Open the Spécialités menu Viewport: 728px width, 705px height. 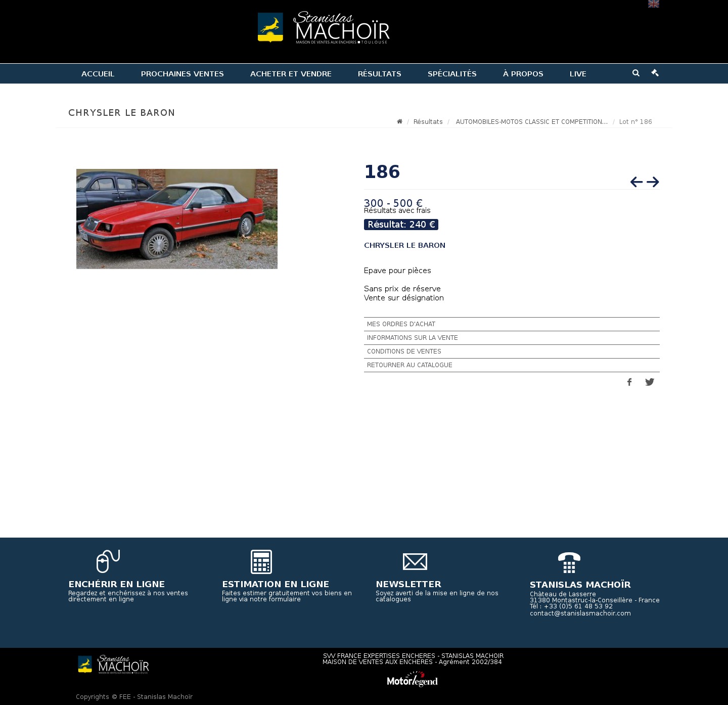(452, 74)
